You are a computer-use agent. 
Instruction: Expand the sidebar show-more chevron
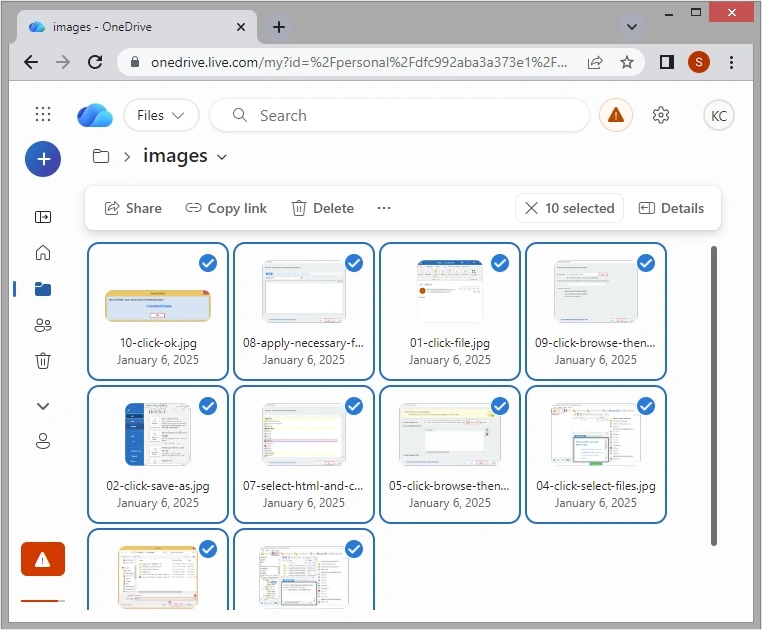43,406
